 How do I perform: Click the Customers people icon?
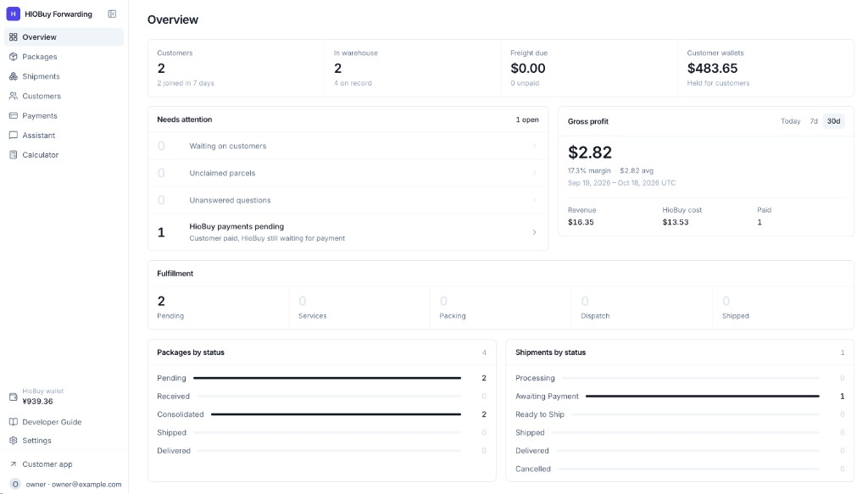coord(14,96)
